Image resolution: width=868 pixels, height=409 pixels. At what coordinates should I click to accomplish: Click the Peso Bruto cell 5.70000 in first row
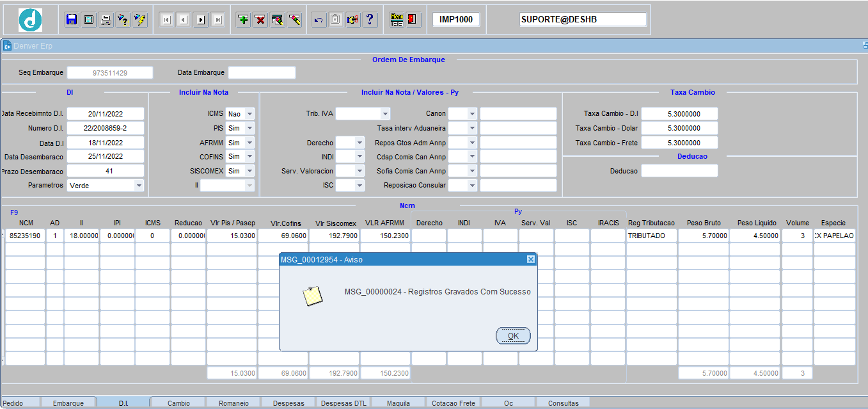pyautogui.click(x=703, y=236)
